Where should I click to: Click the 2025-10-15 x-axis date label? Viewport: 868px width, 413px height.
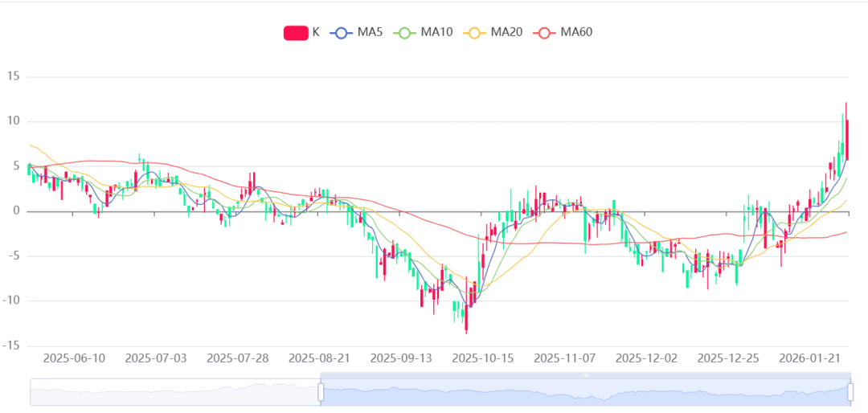click(483, 358)
